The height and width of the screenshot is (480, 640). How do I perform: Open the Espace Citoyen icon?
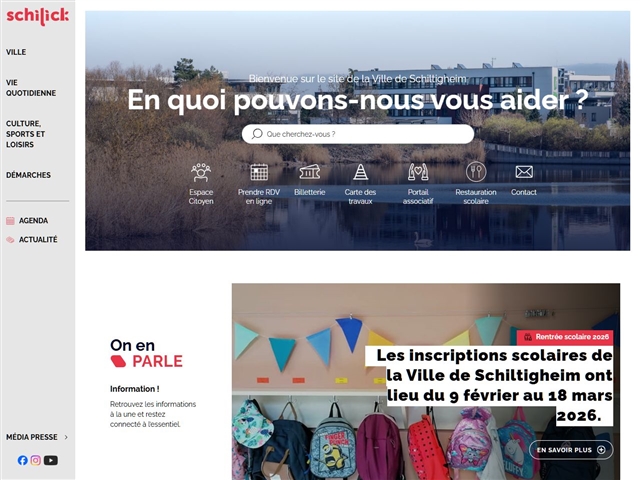(201, 172)
